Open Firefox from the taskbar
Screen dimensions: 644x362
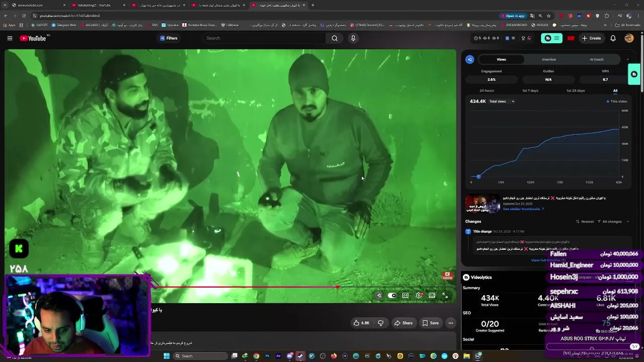tap(334, 356)
